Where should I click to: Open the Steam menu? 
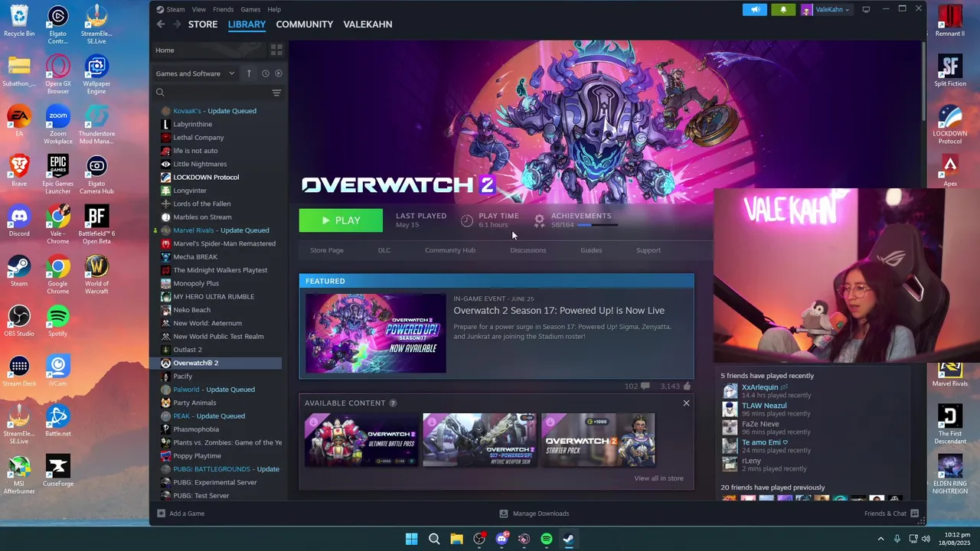pos(171,9)
